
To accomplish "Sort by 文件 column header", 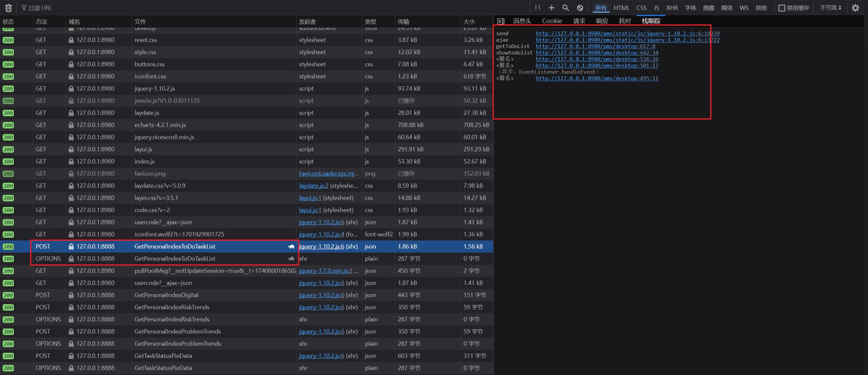I will 214,22.
